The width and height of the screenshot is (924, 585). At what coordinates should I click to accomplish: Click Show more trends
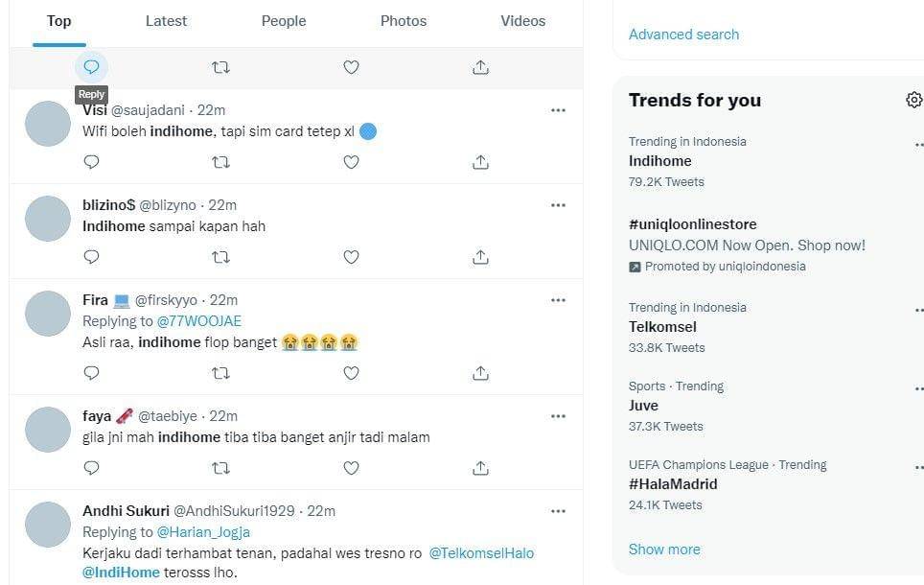coord(664,550)
